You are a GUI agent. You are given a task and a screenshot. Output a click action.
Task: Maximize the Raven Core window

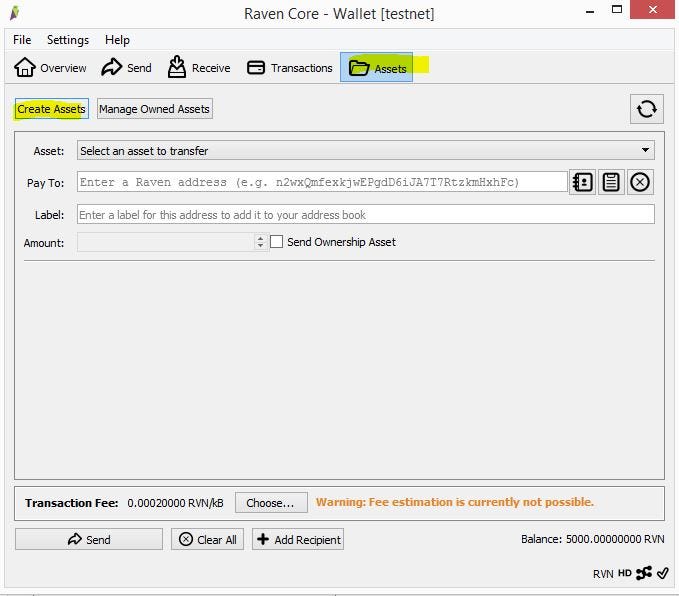pos(617,10)
